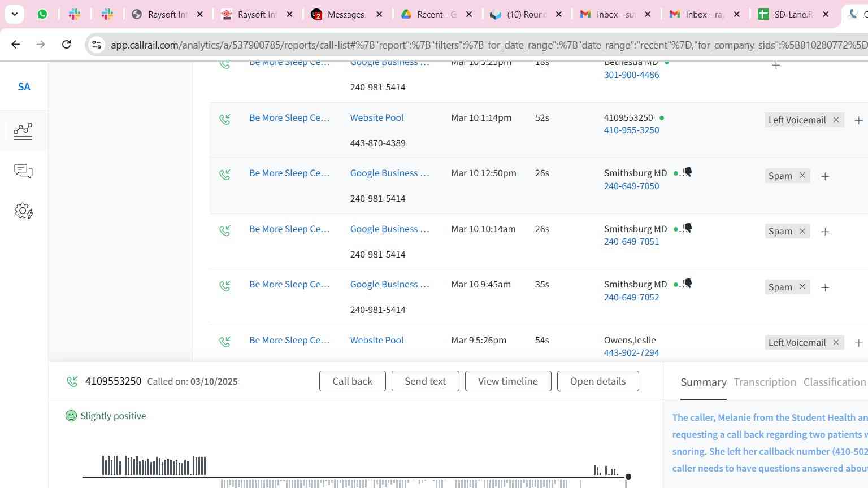This screenshot has width=868, height=488.
Task: Open the Settings gear icon in sidebar
Action: point(23,211)
